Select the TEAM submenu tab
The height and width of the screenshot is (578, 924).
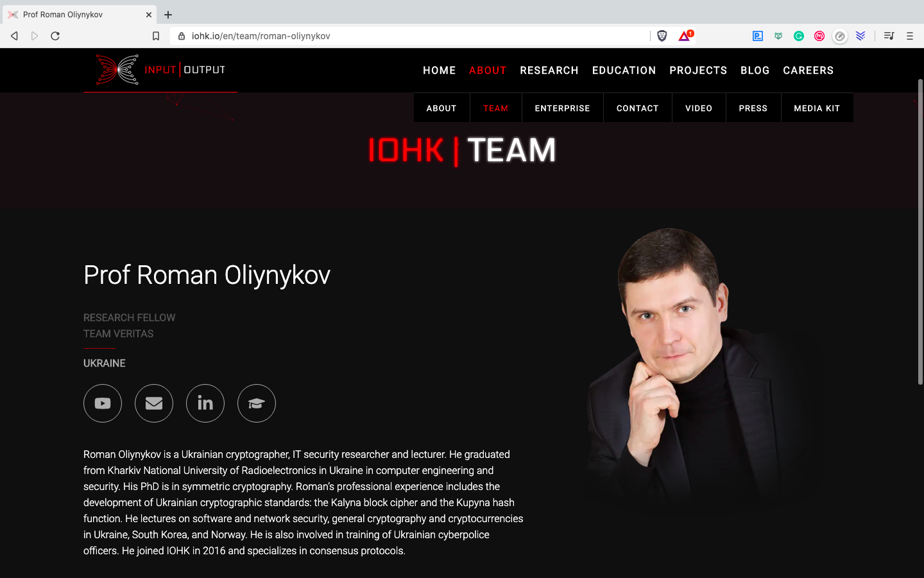tap(496, 108)
